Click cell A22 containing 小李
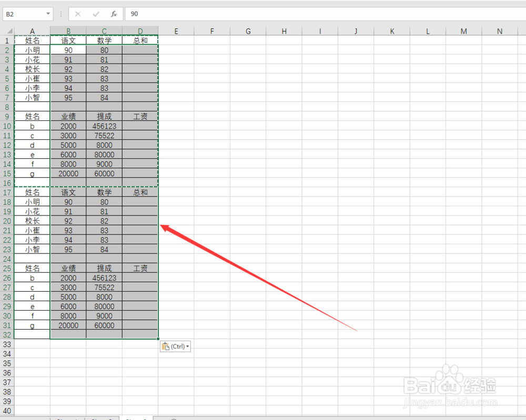 32,240
